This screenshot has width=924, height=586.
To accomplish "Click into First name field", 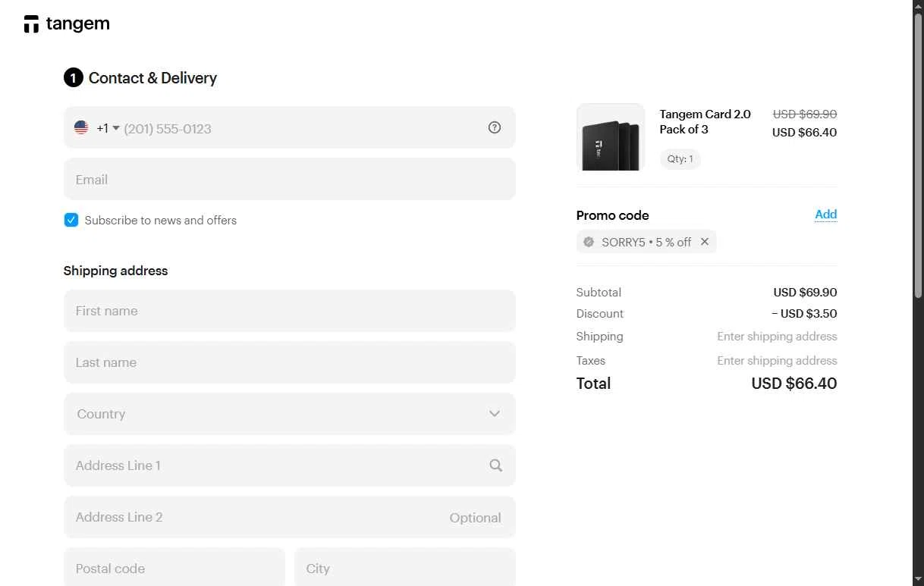I will click(x=290, y=311).
